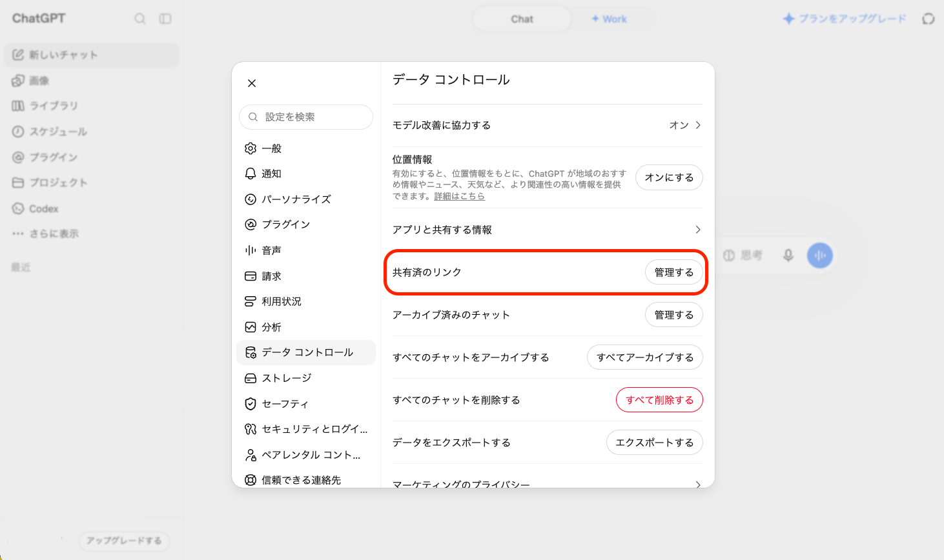Expand アプリと共有する情報 chevron
The width and height of the screenshot is (944, 560).
(x=698, y=230)
